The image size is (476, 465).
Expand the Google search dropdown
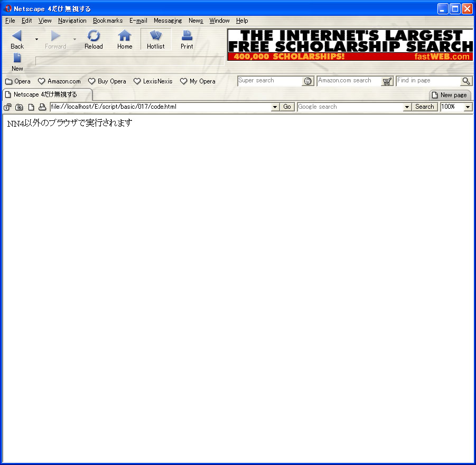pyautogui.click(x=407, y=107)
